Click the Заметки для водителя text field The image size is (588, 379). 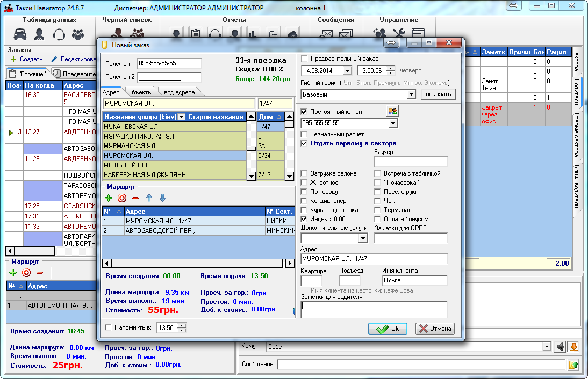374,309
